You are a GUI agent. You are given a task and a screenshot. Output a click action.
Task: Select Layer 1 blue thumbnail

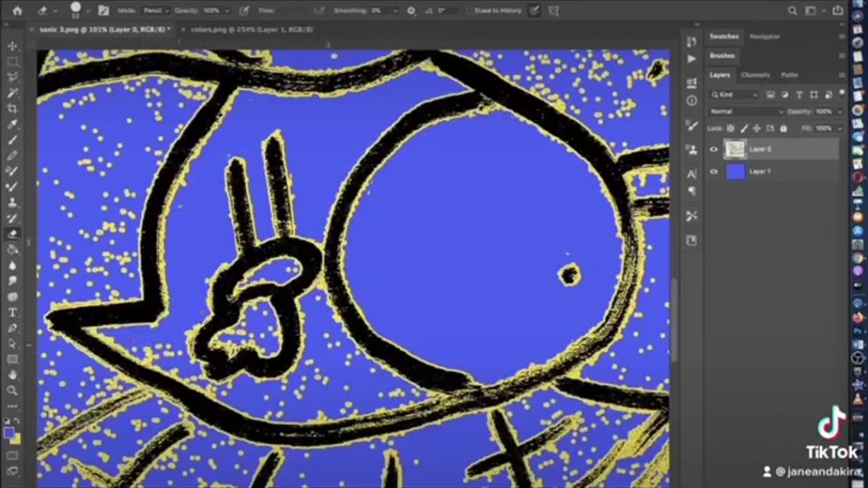(735, 171)
